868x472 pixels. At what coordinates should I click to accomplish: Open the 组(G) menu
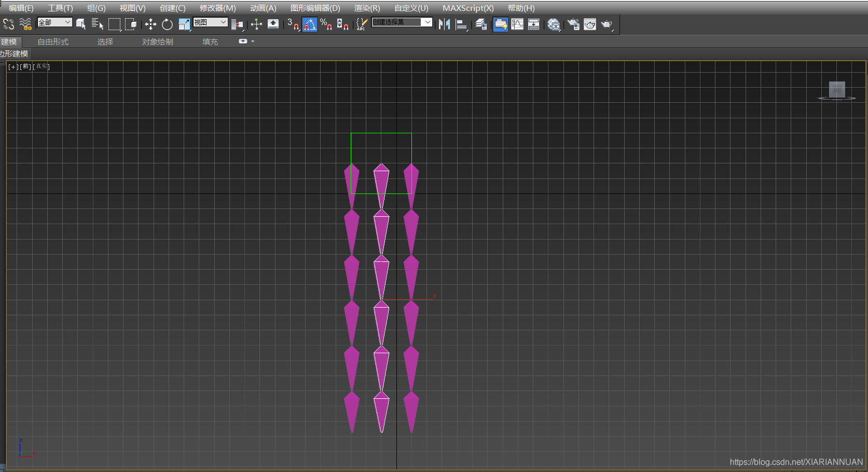pyautogui.click(x=97, y=8)
